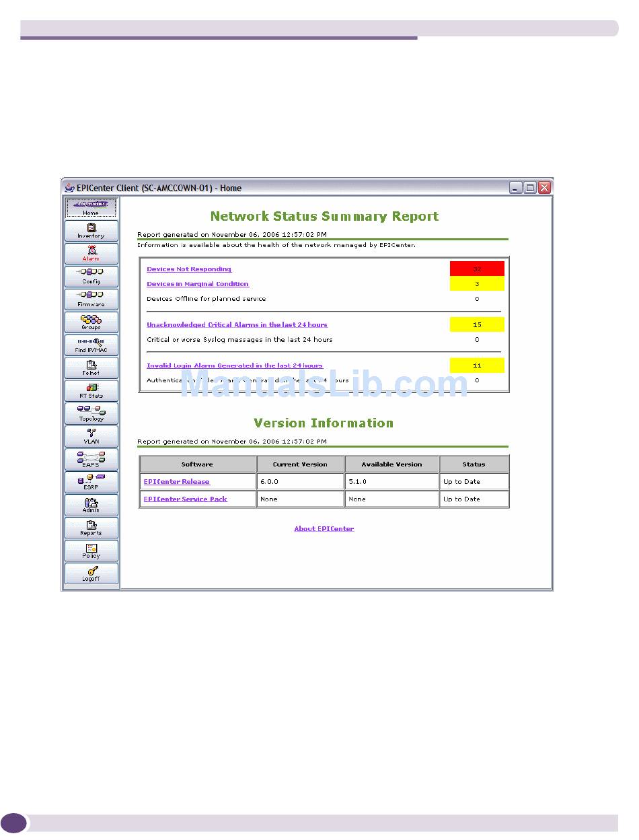Follow Devices in Marginal Condition link
The height and width of the screenshot is (840, 639).
(198, 284)
